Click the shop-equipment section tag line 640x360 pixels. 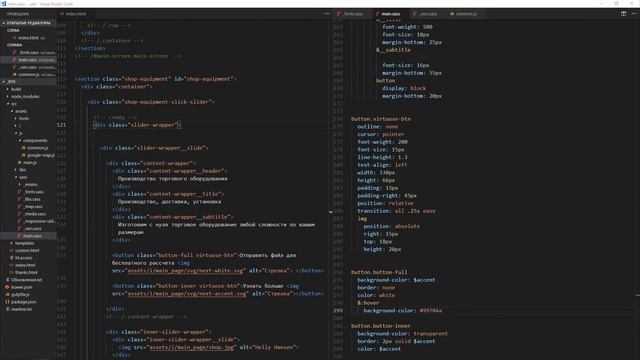coord(156,79)
